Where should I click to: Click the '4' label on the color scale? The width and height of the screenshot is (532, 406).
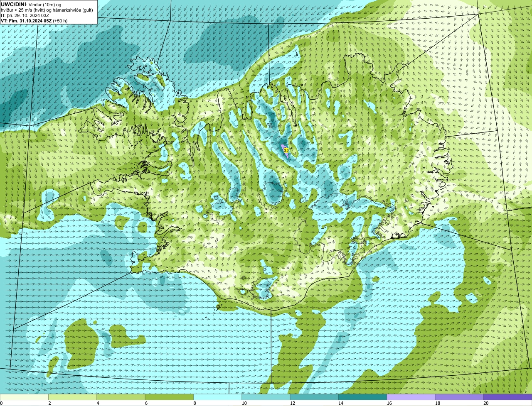[98, 403]
